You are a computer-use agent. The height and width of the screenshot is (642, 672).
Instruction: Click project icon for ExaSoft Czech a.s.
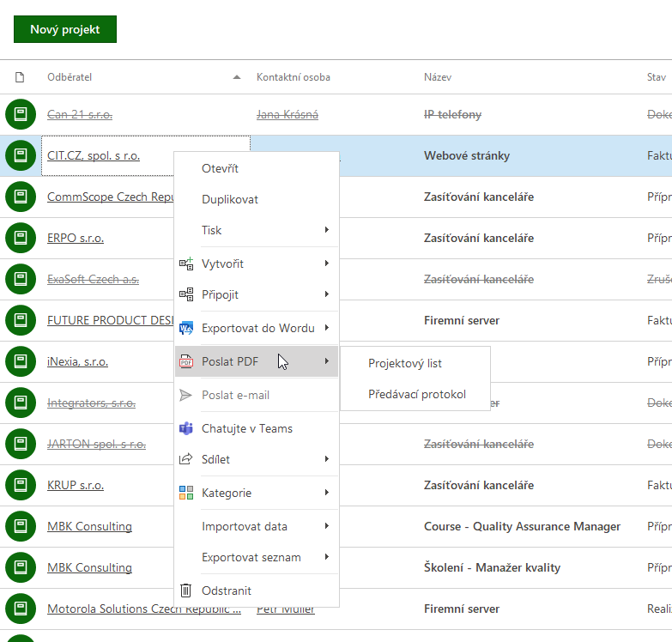(21, 279)
